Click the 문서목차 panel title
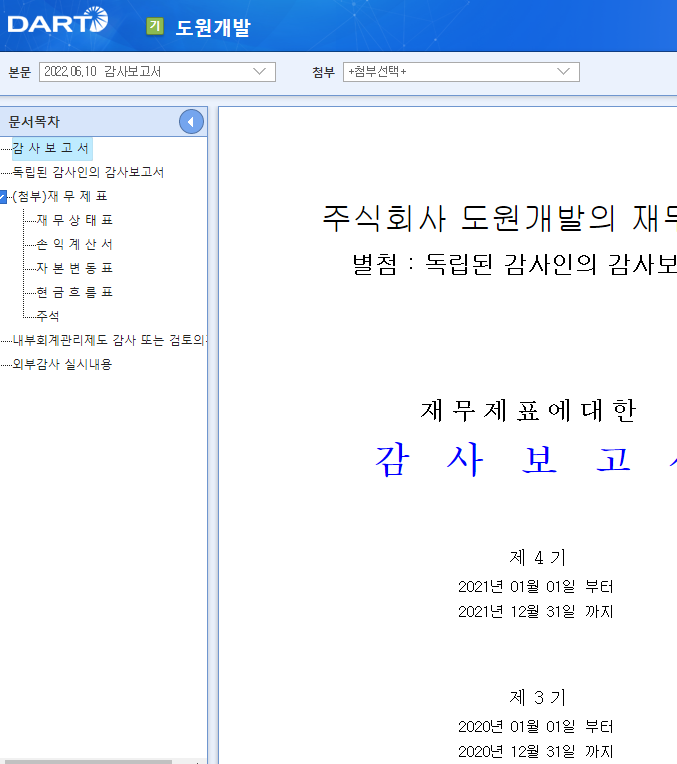This screenshot has height=764, width=677. point(34,122)
